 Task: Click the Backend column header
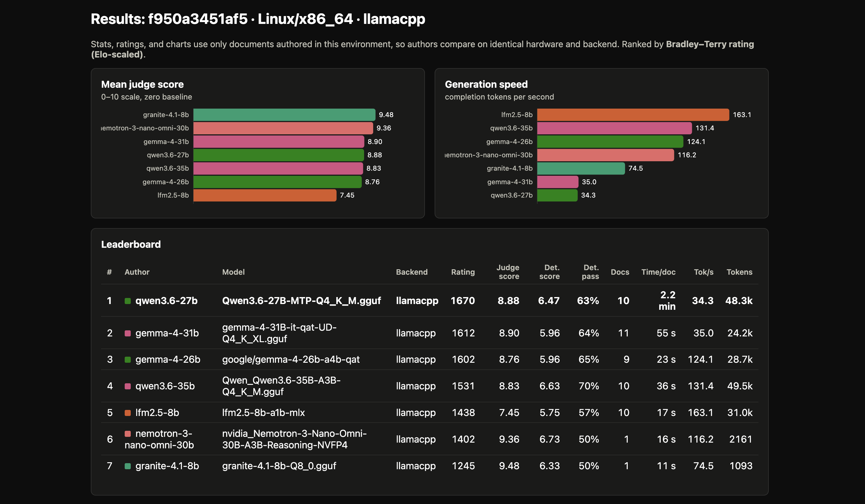tap(412, 272)
